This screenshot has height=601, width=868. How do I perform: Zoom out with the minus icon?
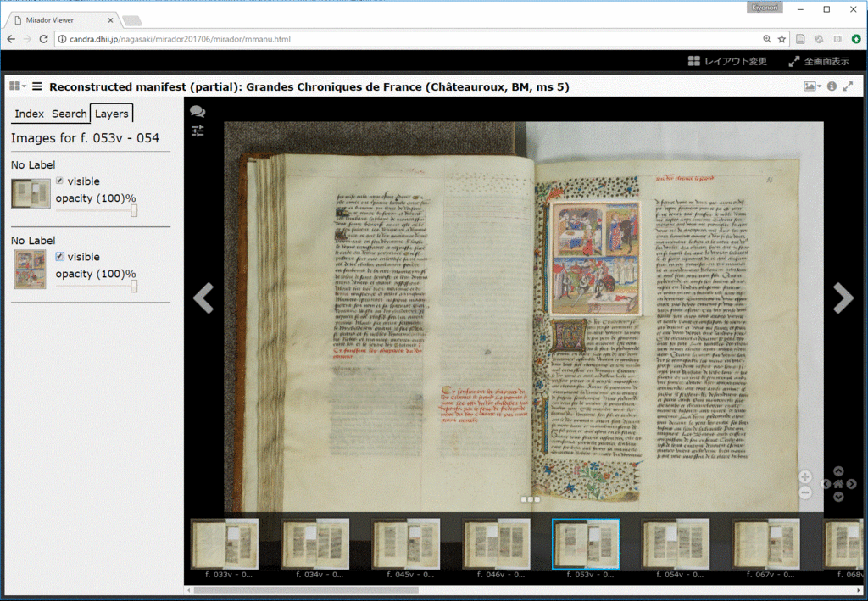click(x=805, y=492)
